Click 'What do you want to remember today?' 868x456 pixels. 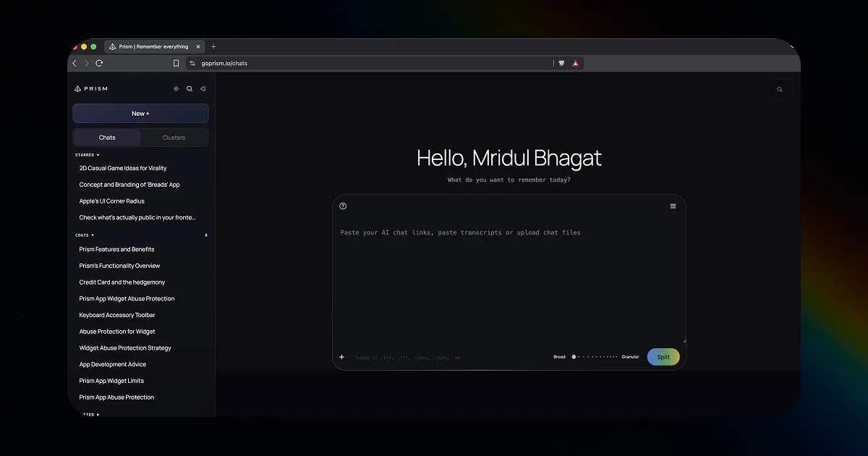[x=509, y=180]
